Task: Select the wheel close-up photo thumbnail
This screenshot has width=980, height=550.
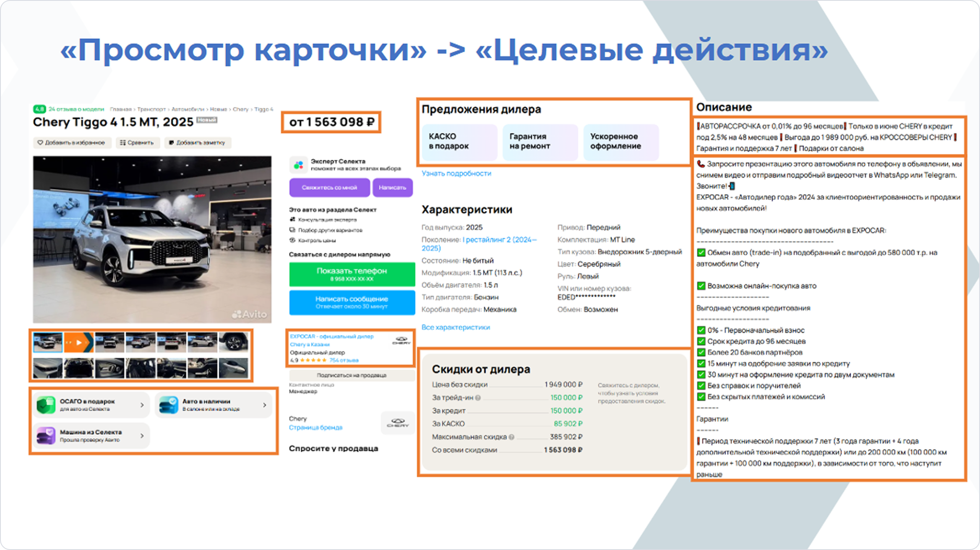Action: point(233,342)
